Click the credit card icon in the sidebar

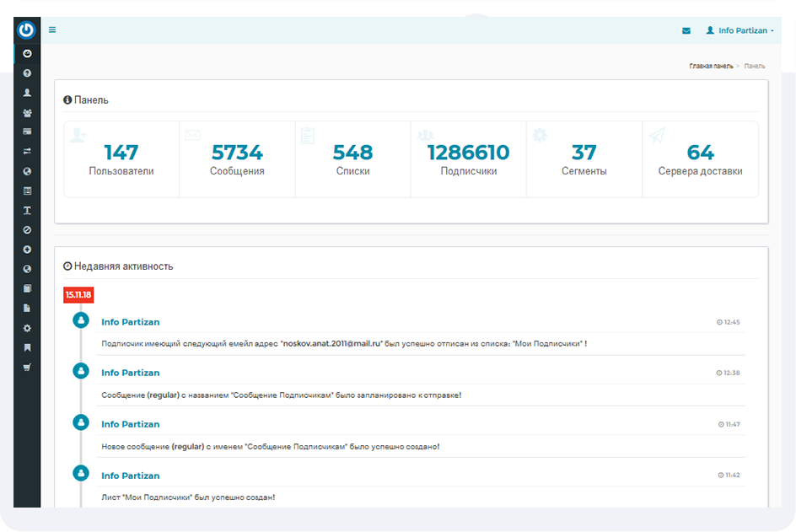(x=27, y=132)
